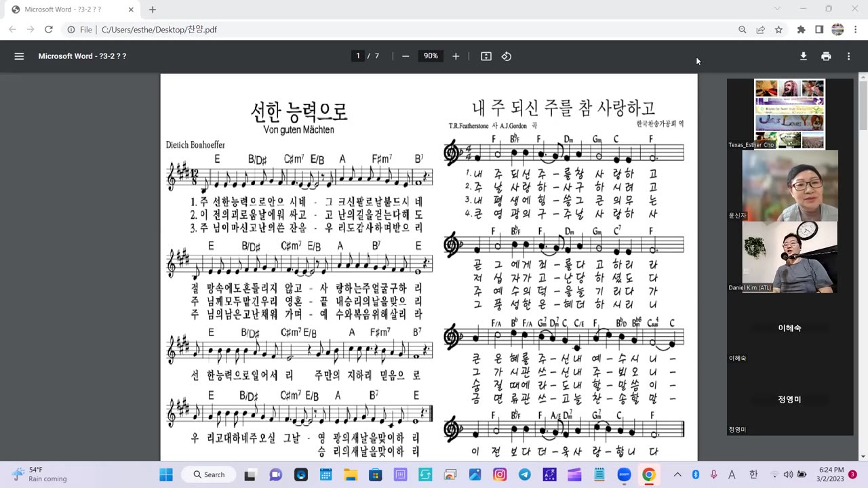Open the Chrome Extensions menu
868x488 pixels.
tap(802, 30)
